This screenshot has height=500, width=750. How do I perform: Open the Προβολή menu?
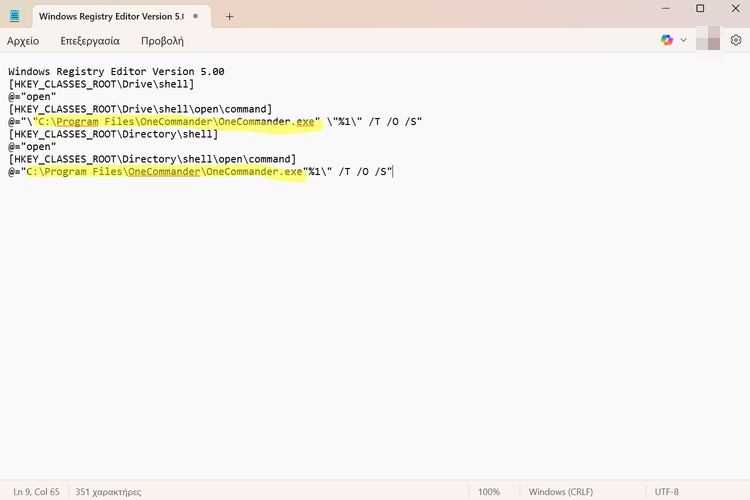click(161, 41)
